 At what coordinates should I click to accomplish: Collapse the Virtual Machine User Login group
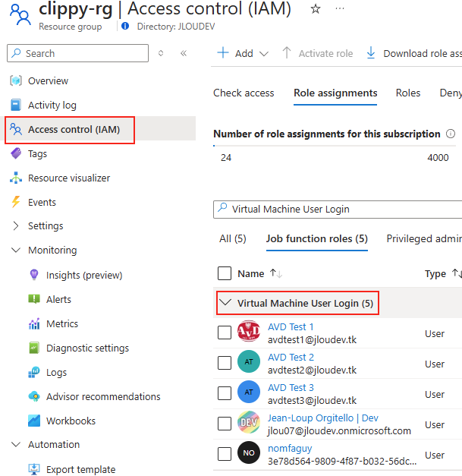[225, 302]
